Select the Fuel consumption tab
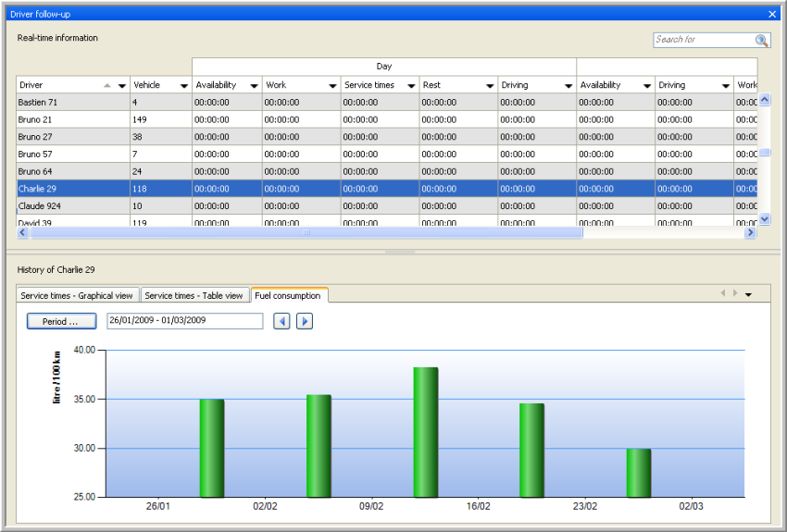The height and width of the screenshot is (532, 787). (x=287, y=296)
